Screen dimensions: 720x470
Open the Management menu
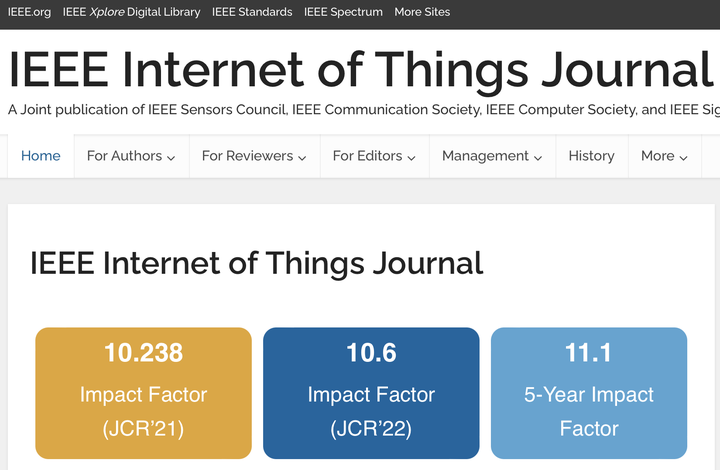tap(485, 156)
